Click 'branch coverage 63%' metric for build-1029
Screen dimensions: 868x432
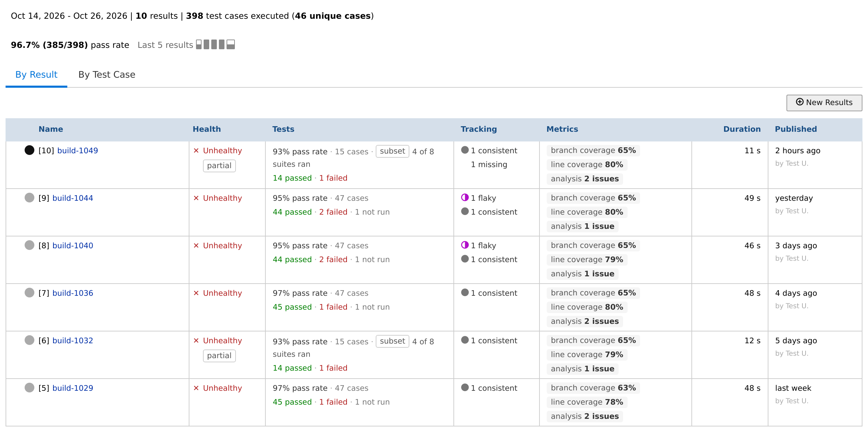tap(593, 388)
